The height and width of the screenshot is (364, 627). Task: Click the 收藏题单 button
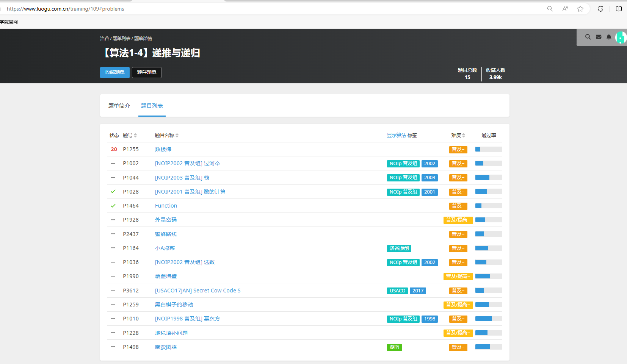coord(115,72)
